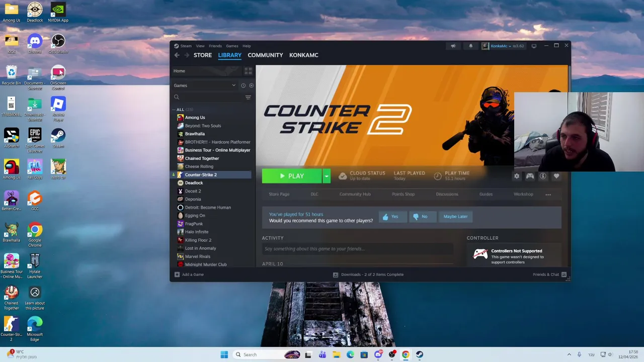
Task: Open the Windows Start button
Action: click(224, 354)
